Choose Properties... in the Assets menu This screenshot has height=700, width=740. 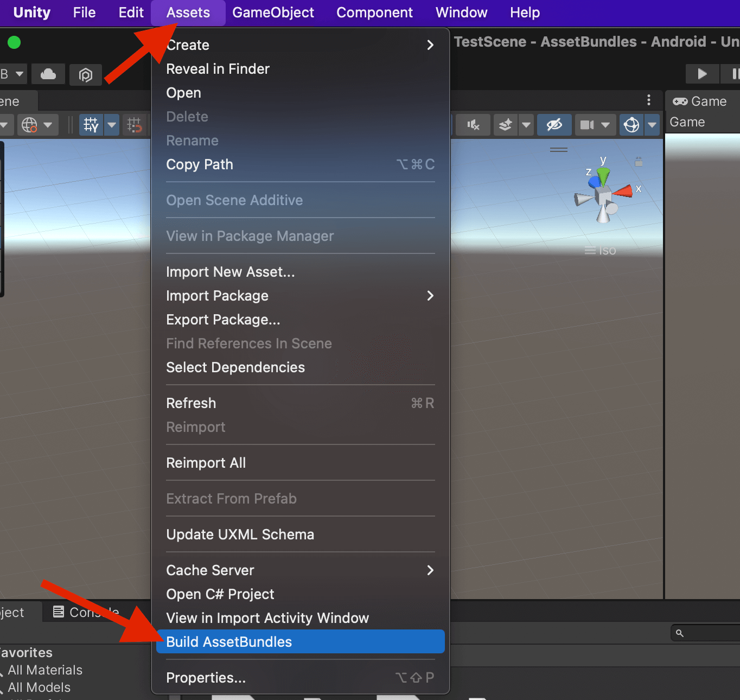[x=301, y=678]
